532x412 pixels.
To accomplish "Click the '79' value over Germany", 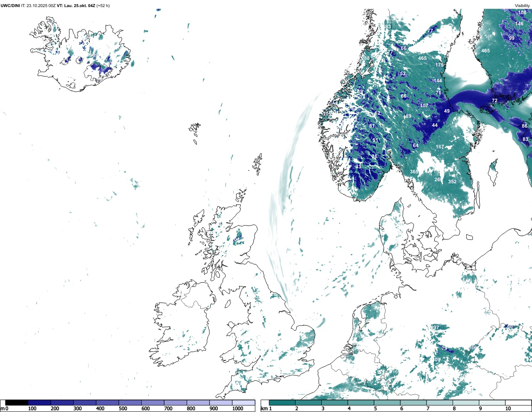I will click(x=444, y=348).
